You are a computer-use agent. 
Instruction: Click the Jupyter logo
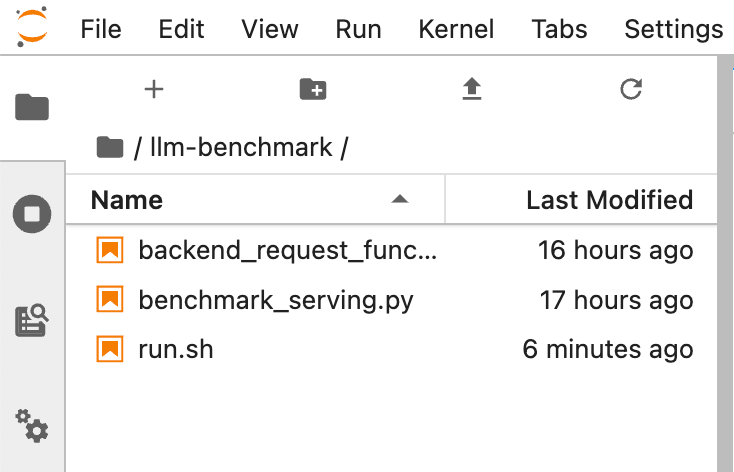pyautogui.click(x=31, y=27)
